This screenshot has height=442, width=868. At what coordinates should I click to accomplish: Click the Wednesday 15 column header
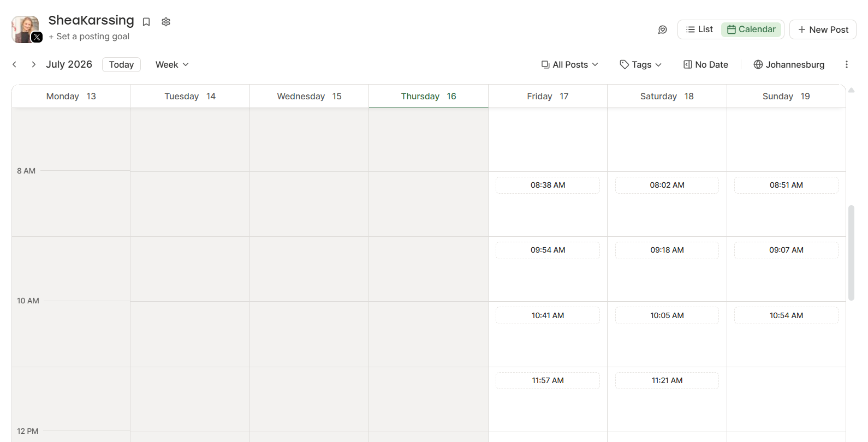click(309, 96)
